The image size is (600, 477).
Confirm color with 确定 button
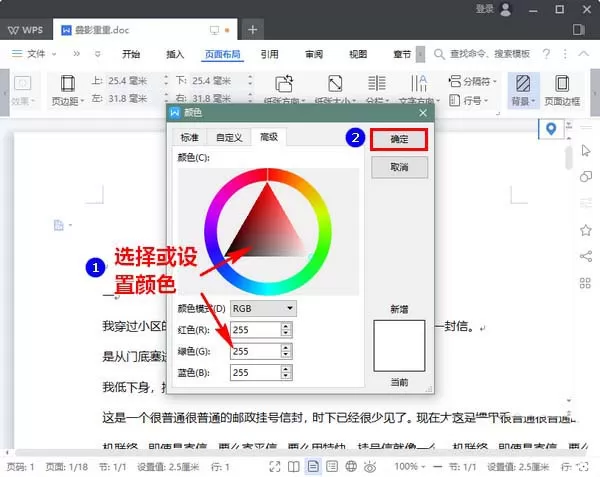[x=399, y=139]
